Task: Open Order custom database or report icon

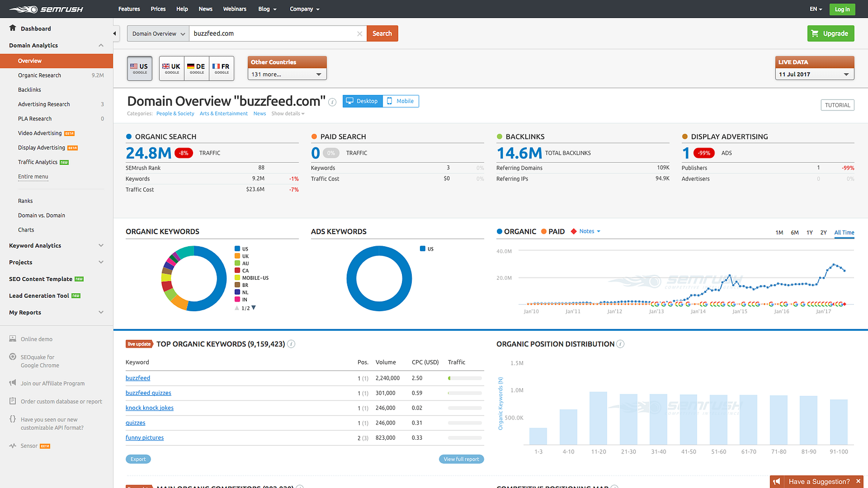Action: [12, 401]
